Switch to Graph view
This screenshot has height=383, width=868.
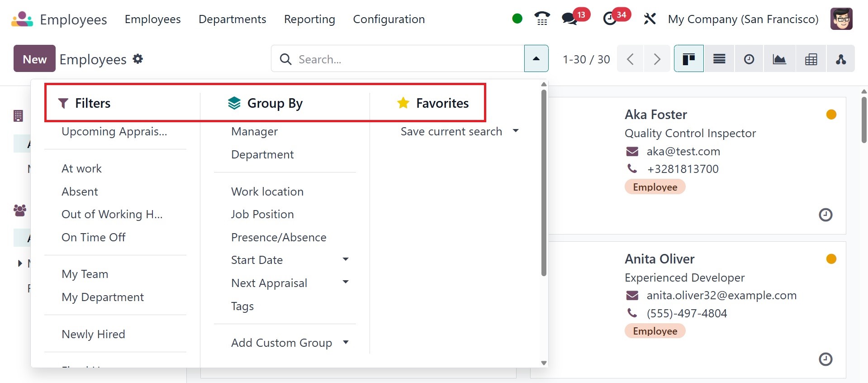pos(779,59)
